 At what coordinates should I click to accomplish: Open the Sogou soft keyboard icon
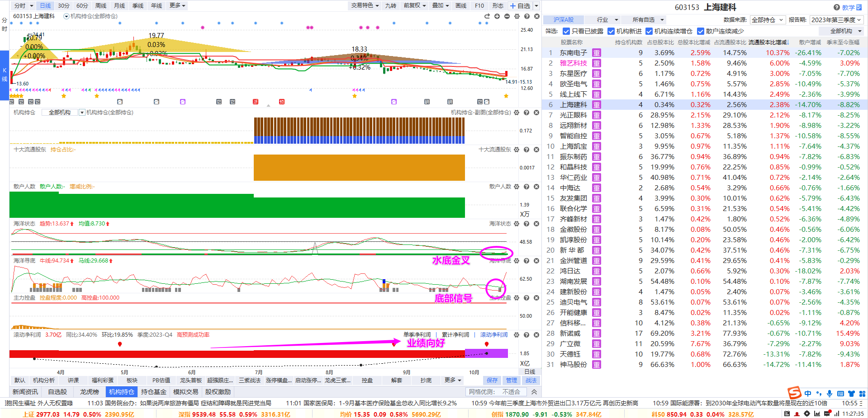(840, 394)
